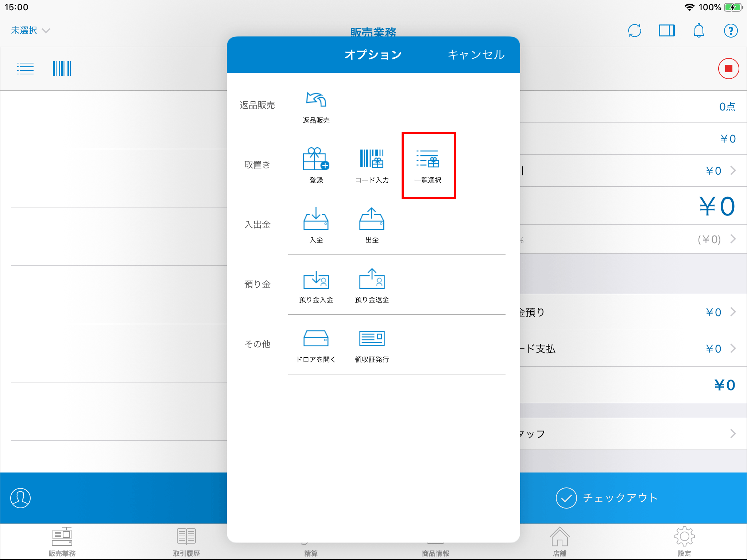Toggle the split panel view icon
Image resolution: width=747 pixels, height=560 pixels.
(666, 31)
